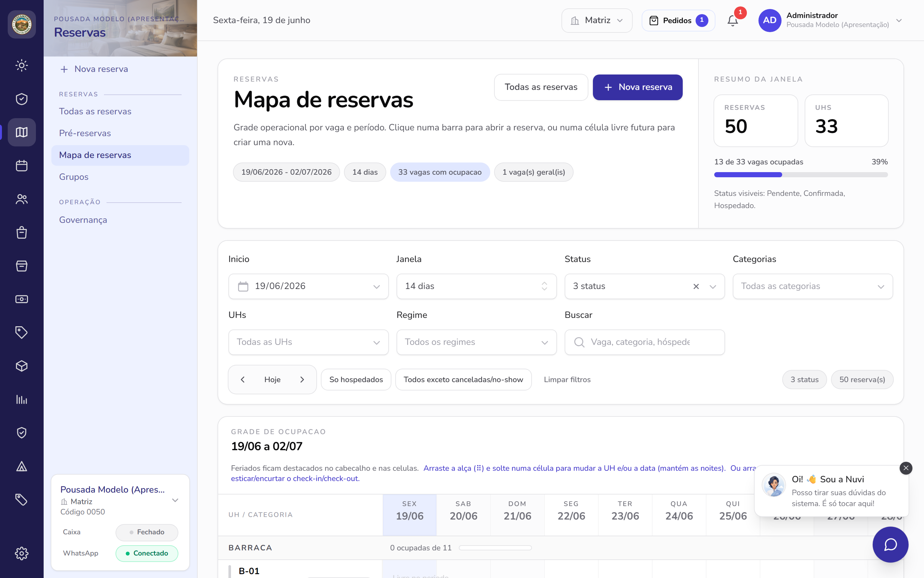Open the Todas as UHs dropdown
Viewport: 924px width, 578px height.
click(309, 342)
